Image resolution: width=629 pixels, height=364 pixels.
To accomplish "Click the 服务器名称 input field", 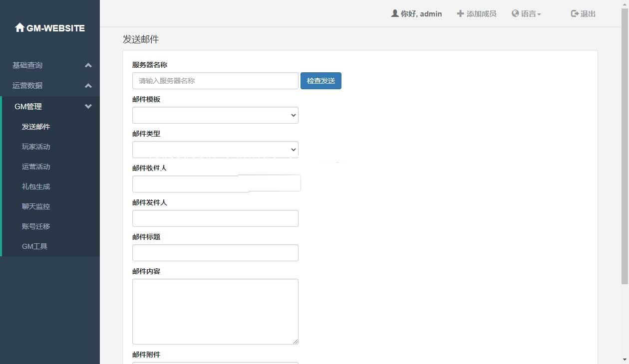I will click(x=215, y=81).
